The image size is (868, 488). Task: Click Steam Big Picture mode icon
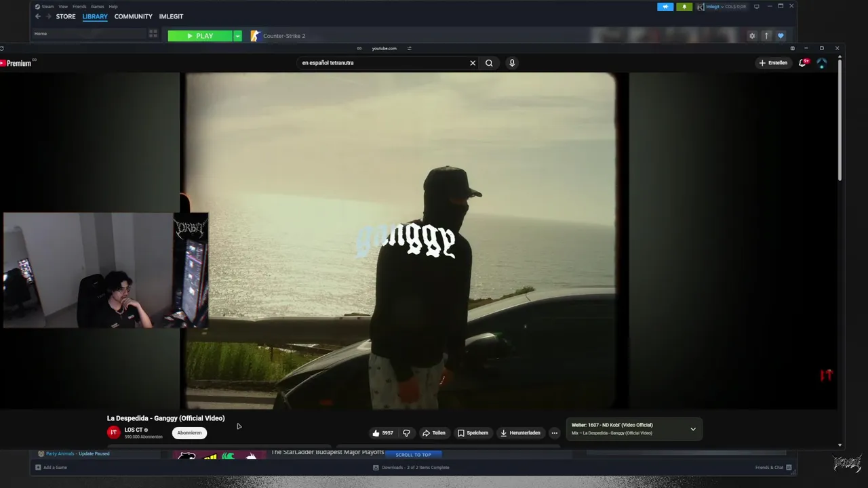[x=757, y=7]
